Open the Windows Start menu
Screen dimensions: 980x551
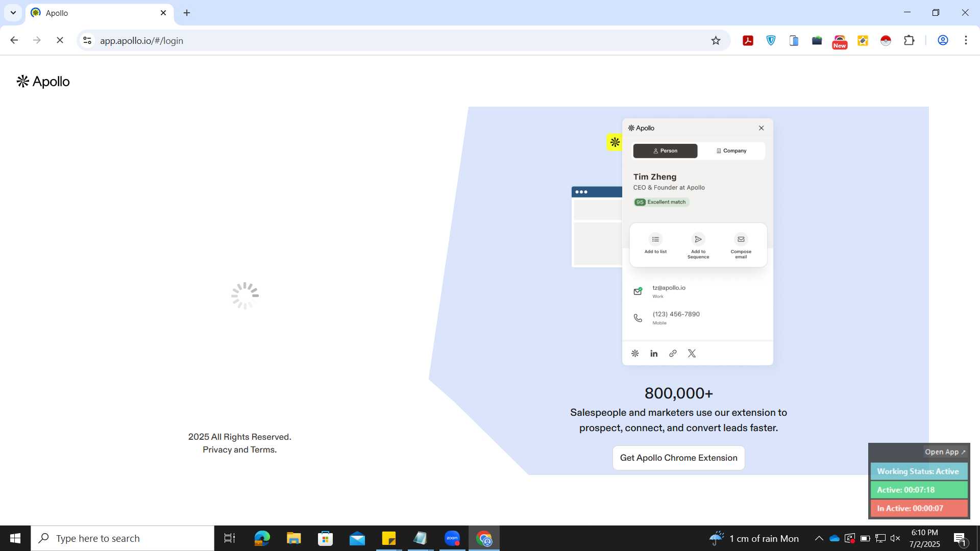pos(15,538)
